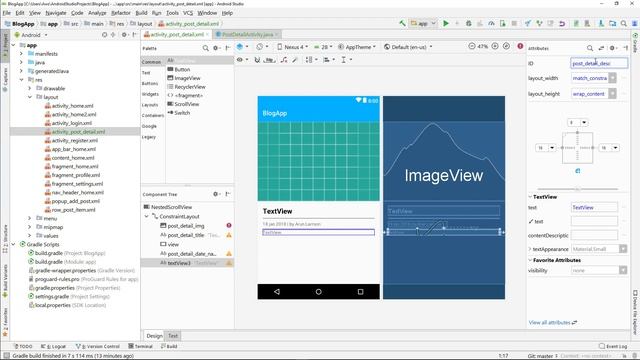Zoom out the design with minus icon
The height and width of the screenshot is (360, 640).
coord(472,46)
